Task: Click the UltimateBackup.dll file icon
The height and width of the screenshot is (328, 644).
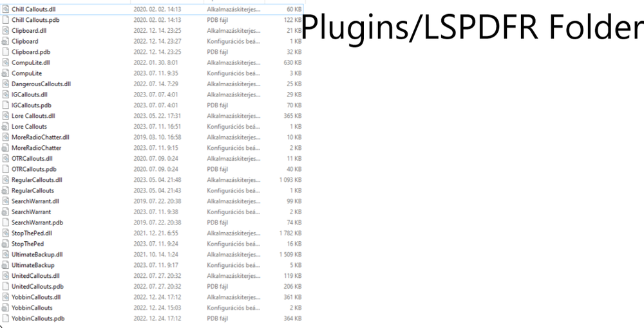Action: click(5, 254)
